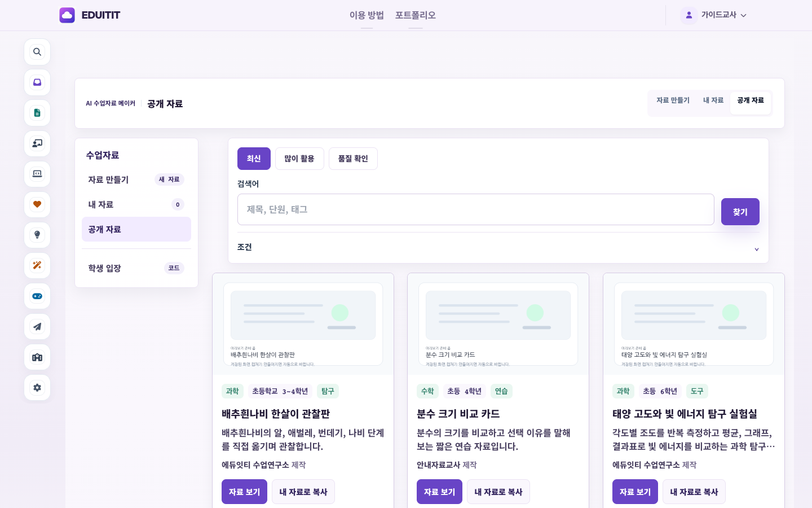Open the green document sidebar icon

pos(37,113)
